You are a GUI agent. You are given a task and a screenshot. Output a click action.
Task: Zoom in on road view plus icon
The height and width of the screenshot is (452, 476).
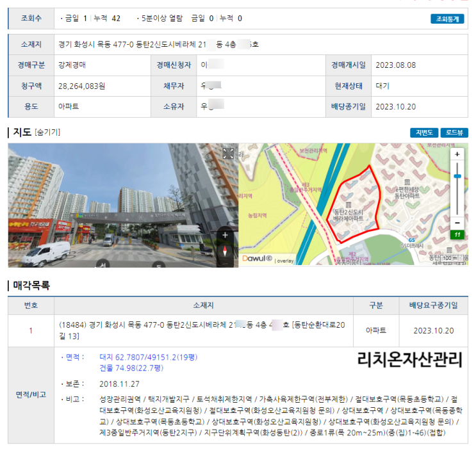pyautogui.click(x=225, y=235)
